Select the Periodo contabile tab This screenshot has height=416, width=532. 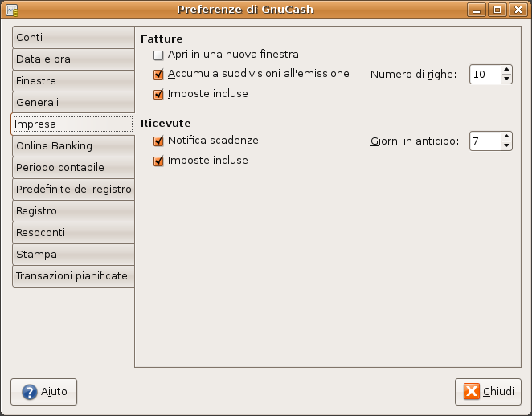tap(73, 168)
